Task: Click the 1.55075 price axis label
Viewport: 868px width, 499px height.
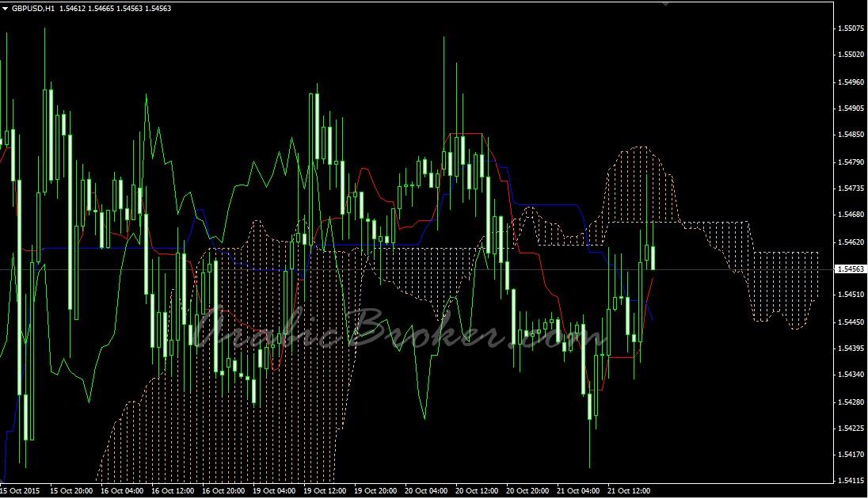Action: pos(851,29)
